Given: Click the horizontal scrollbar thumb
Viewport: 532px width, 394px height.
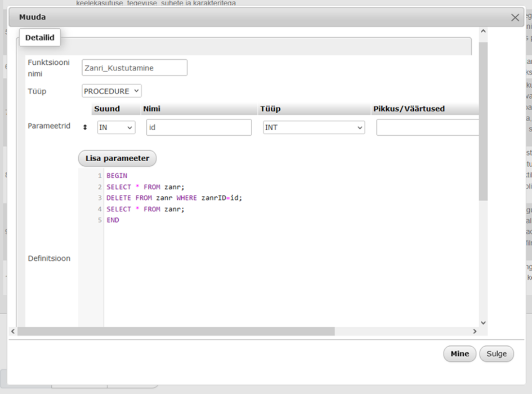Looking at the screenshot, I should point(176,331).
